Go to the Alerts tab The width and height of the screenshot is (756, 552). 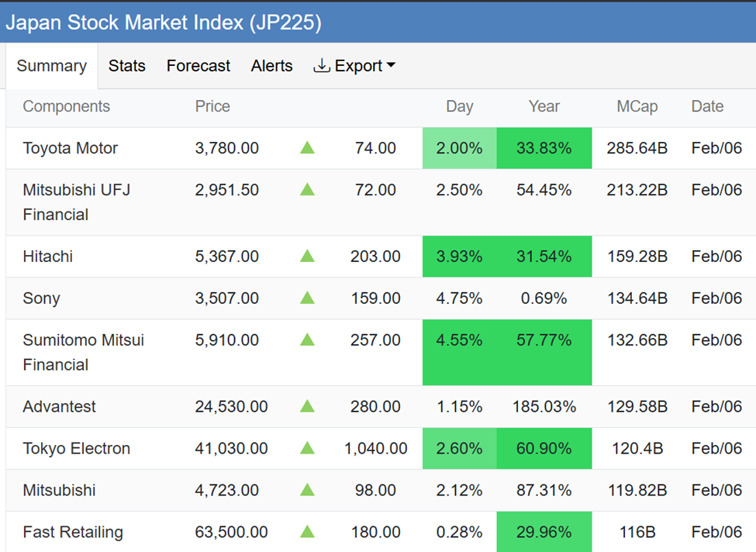271,65
